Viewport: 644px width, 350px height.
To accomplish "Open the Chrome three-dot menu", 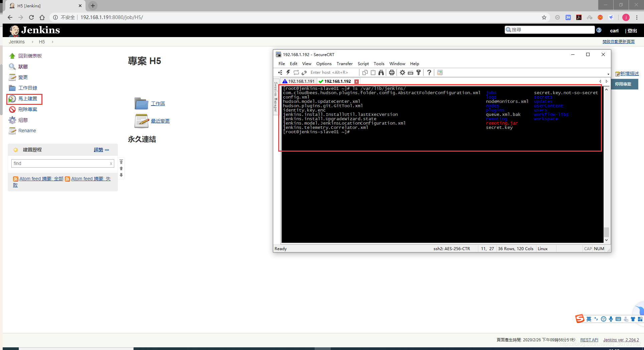I will tap(637, 17).
